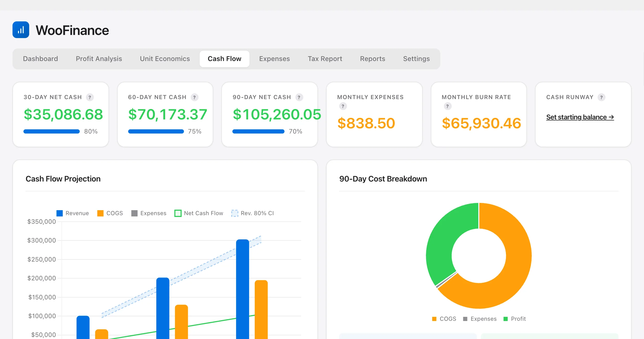The image size is (644, 339).
Task: Open the Reports tab
Action: [373, 59]
